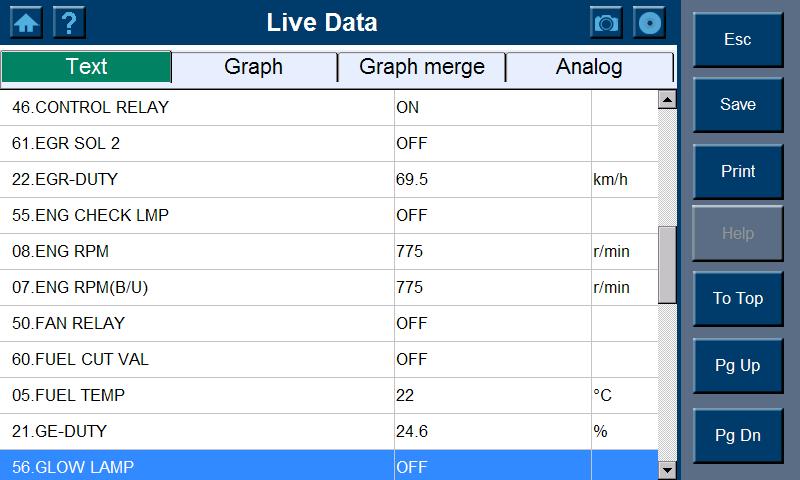Click the record disc icon
This screenshot has height=480, width=800.
click(x=650, y=22)
